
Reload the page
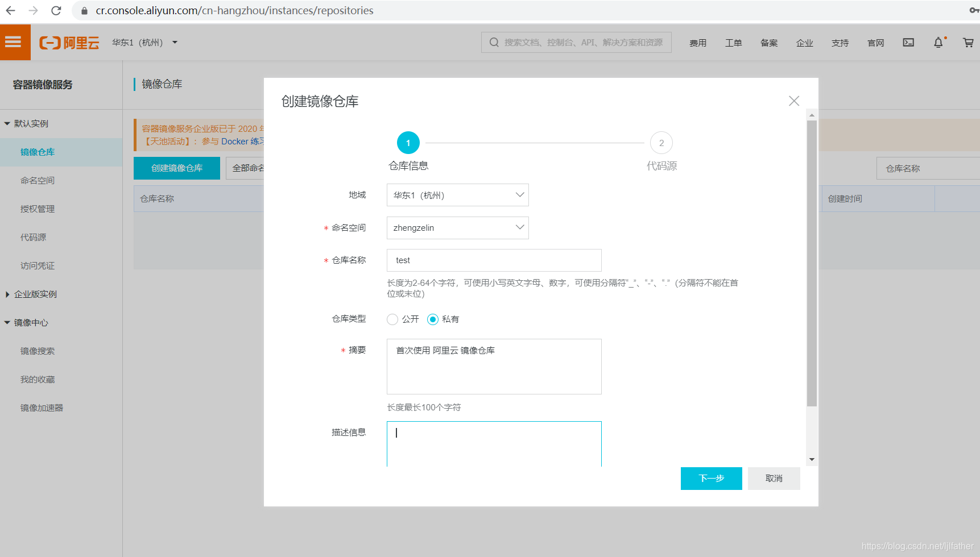[x=56, y=10]
